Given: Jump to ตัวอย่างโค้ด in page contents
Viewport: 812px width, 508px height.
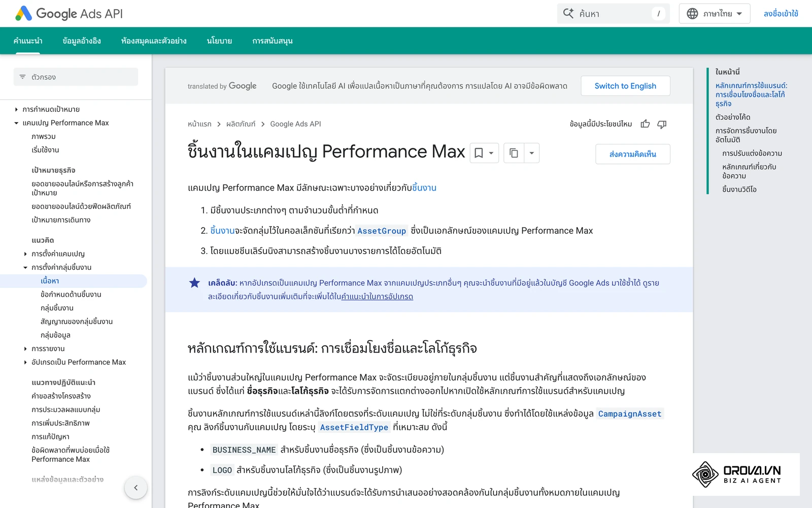Looking at the screenshot, I should (733, 117).
